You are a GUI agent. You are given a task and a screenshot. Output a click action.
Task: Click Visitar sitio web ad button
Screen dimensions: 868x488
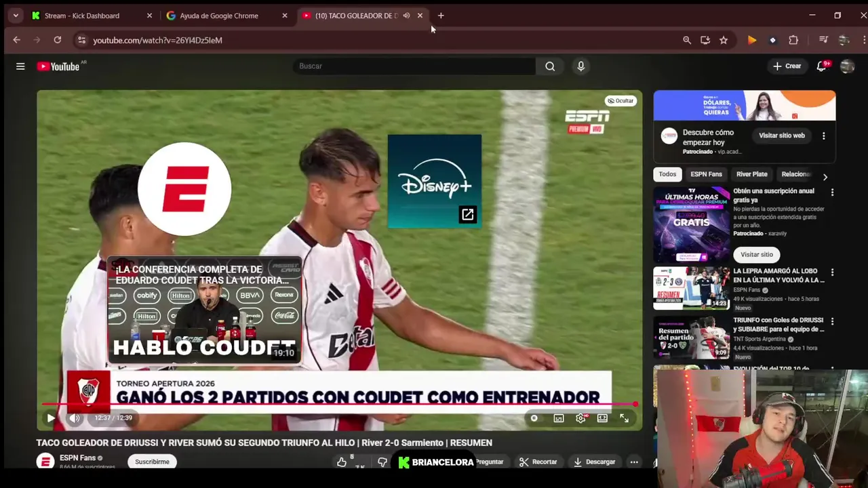tap(782, 136)
